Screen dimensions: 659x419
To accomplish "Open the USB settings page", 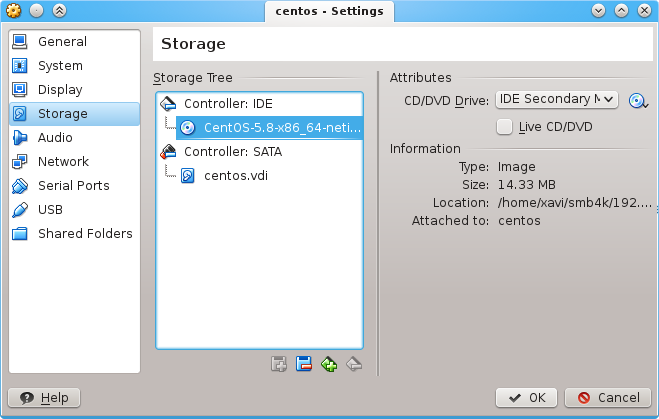I will tap(74, 209).
